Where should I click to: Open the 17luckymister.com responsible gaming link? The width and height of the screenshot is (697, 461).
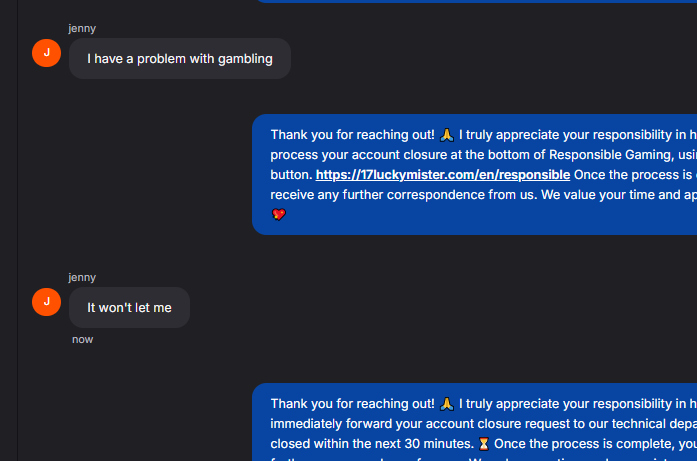443,174
